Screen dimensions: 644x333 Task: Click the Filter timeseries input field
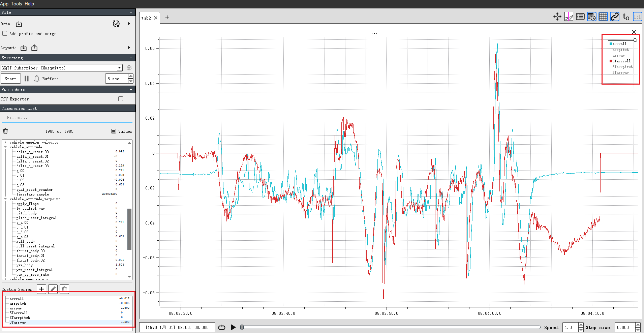pos(67,118)
